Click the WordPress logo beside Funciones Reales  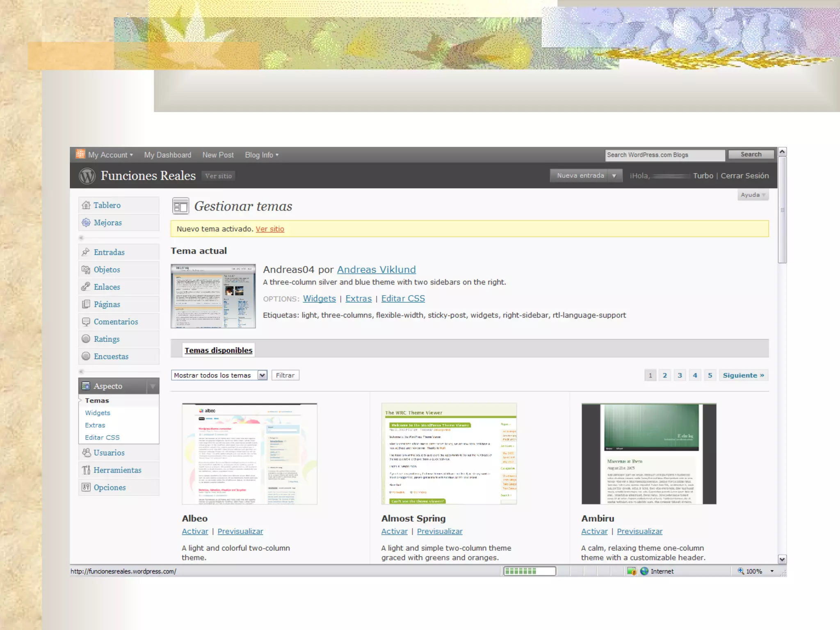coord(87,176)
